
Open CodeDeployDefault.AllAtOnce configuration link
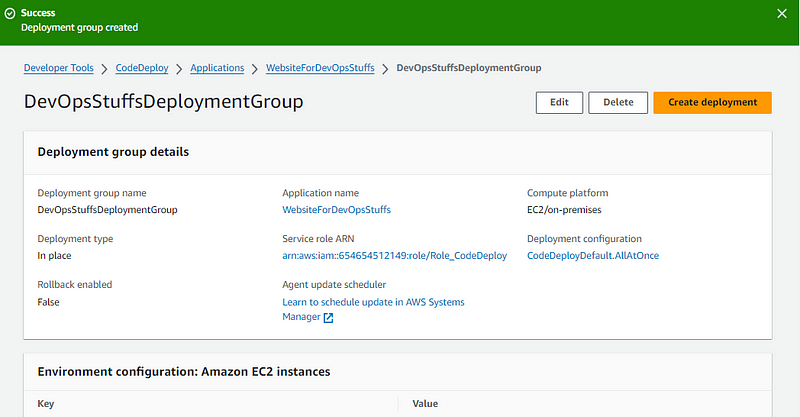point(593,256)
